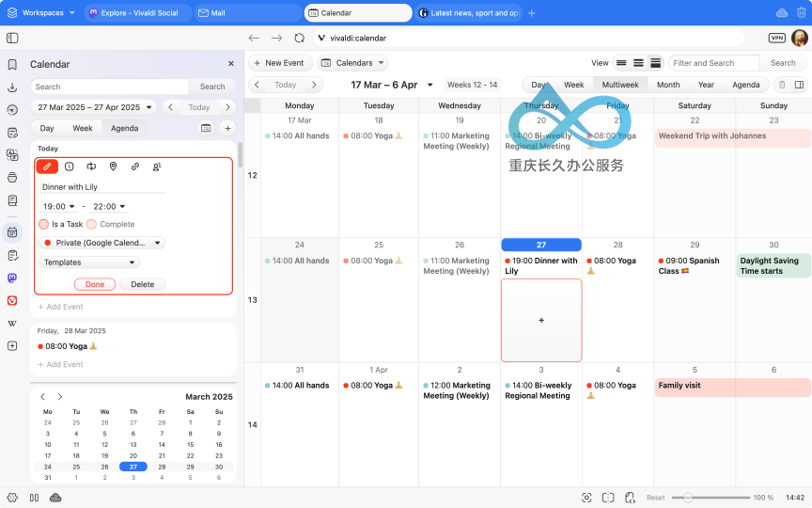Image resolution: width=812 pixels, height=508 pixels.
Task: Click Add Event under Friday 28 Mar
Action: click(60, 364)
